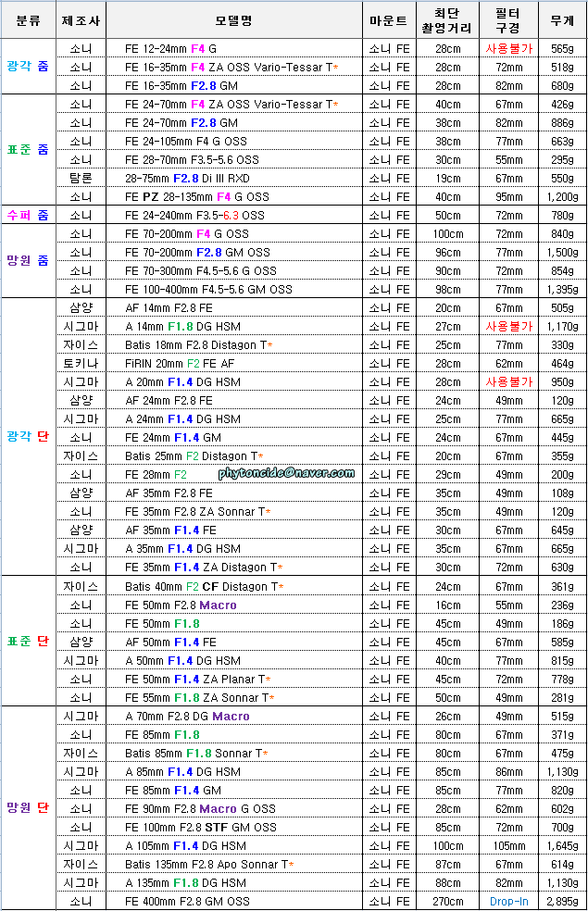Click the 무게 column header
The width and height of the screenshot is (588, 911).
point(562,21)
